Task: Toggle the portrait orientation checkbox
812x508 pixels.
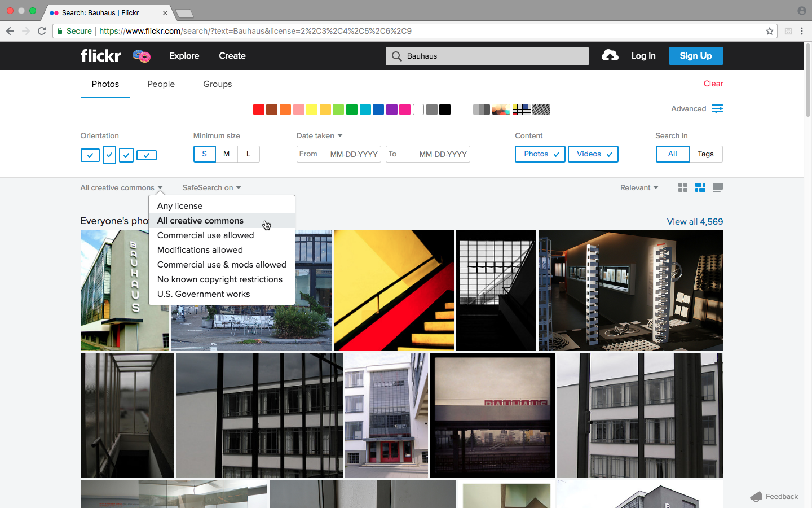Action: 109,155
